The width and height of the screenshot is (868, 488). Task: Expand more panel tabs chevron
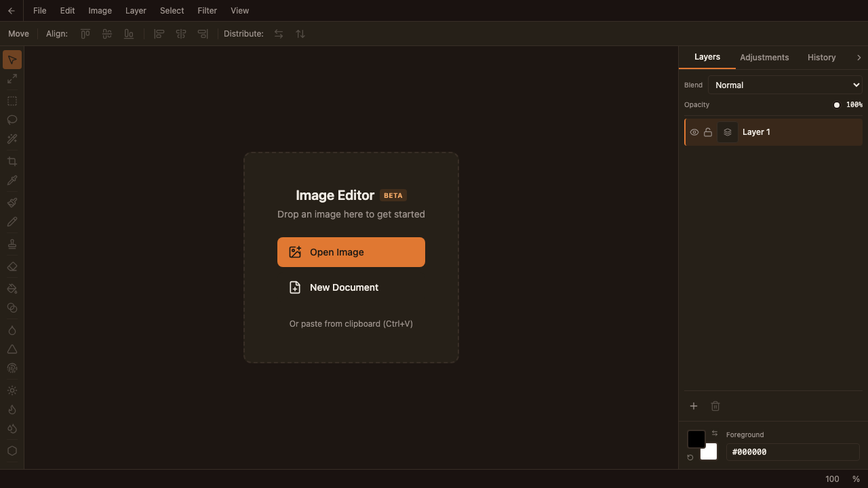859,58
